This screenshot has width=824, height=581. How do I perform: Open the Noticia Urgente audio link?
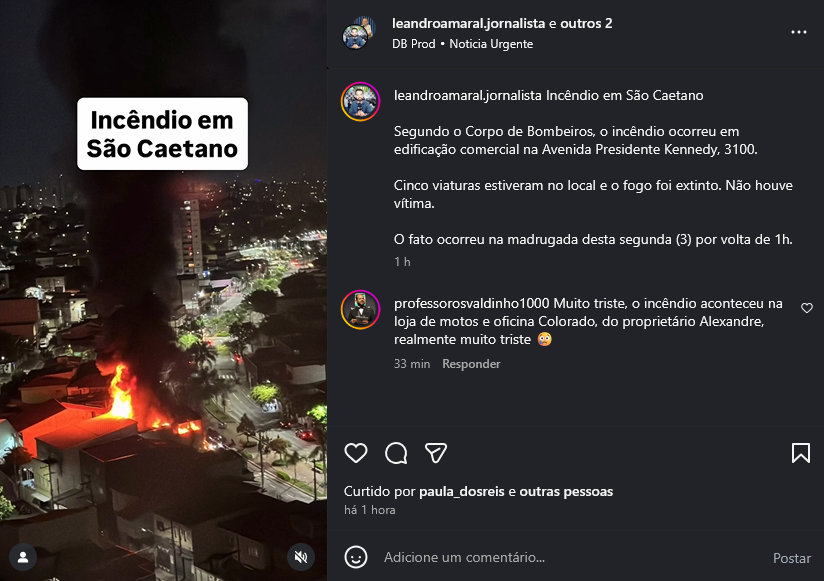coord(491,44)
